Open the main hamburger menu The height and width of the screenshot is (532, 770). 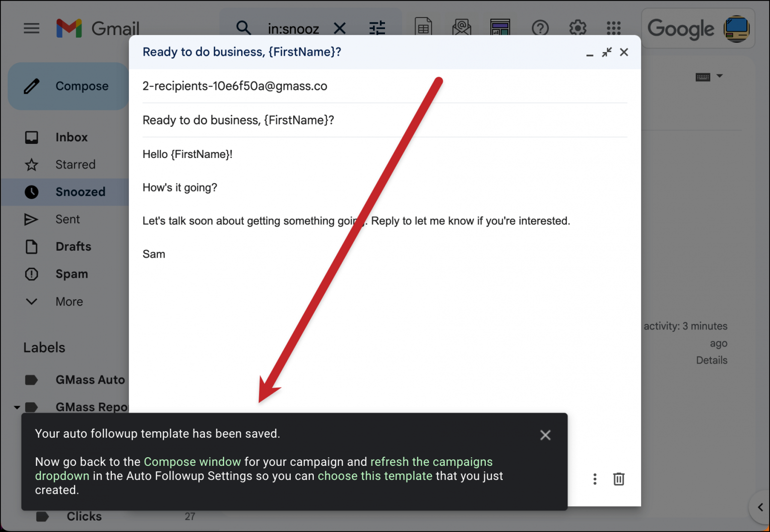[31, 28]
